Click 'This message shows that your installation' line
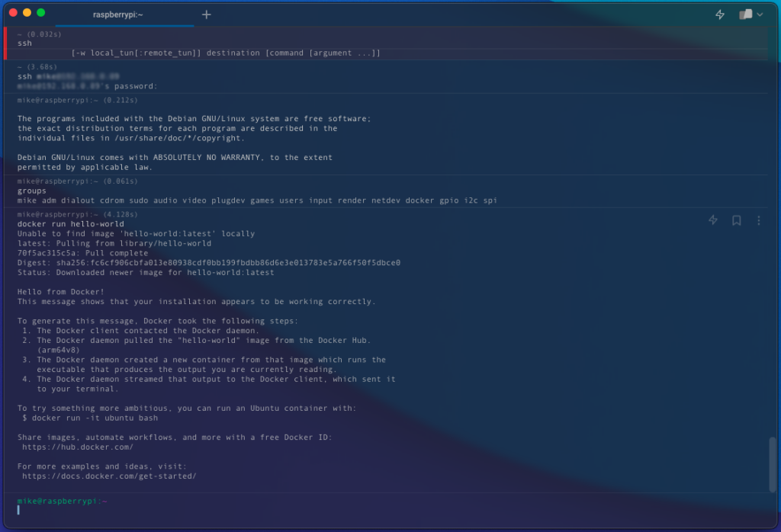Viewport: 781px width, 532px height. (196, 302)
